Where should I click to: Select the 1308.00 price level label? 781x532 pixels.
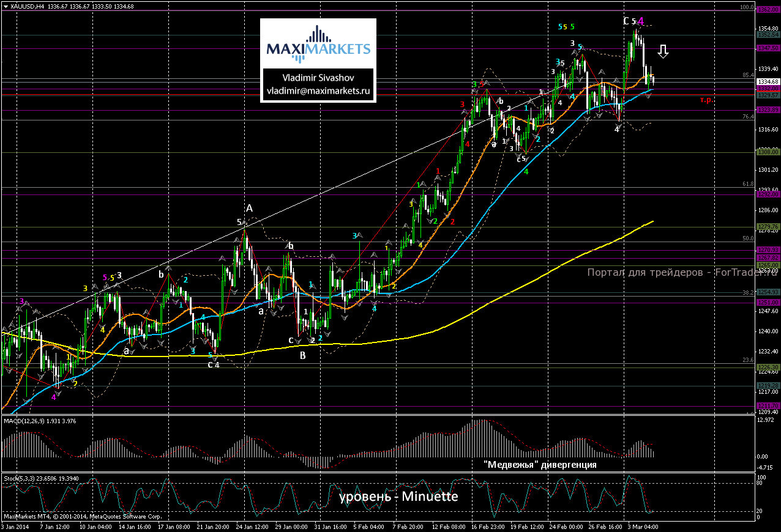pyautogui.click(x=768, y=151)
